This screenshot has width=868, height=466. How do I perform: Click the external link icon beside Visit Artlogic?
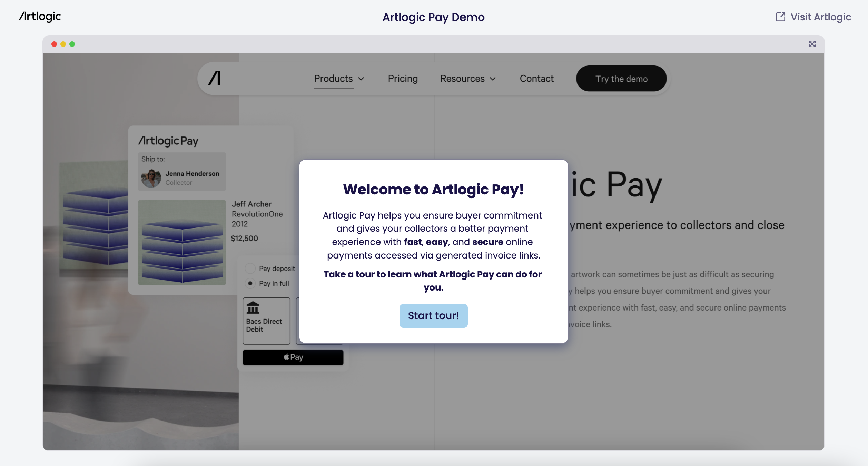pyautogui.click(x=780, y=17)
